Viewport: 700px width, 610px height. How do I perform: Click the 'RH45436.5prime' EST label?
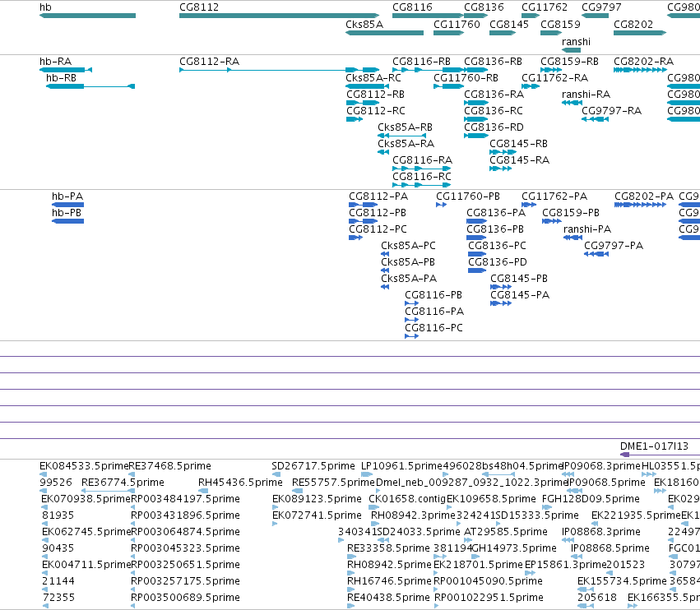click(x=240, y=483)
